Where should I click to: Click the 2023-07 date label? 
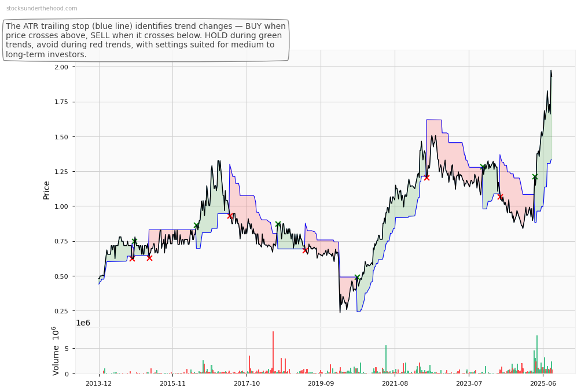point(469,383)
